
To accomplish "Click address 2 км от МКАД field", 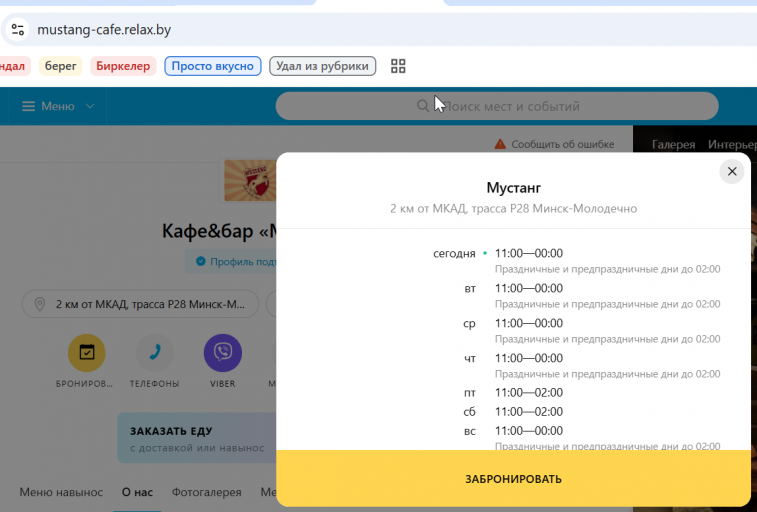I will 140,304.
